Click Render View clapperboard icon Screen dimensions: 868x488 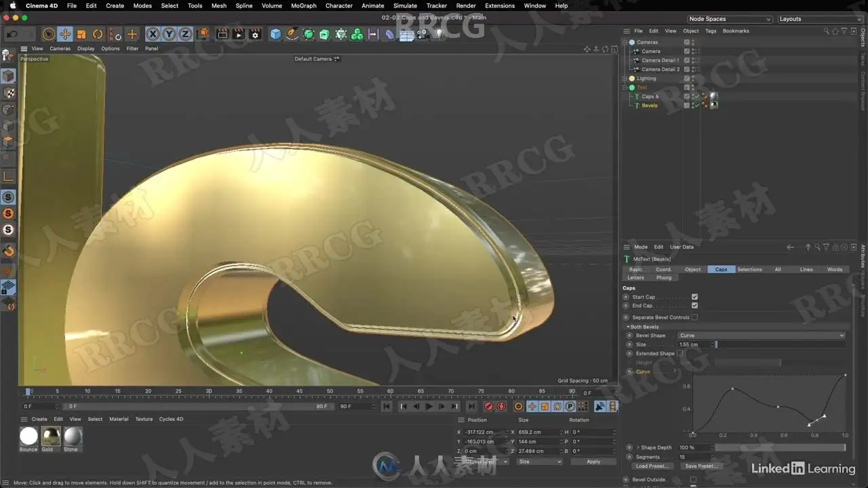(222, 34)
